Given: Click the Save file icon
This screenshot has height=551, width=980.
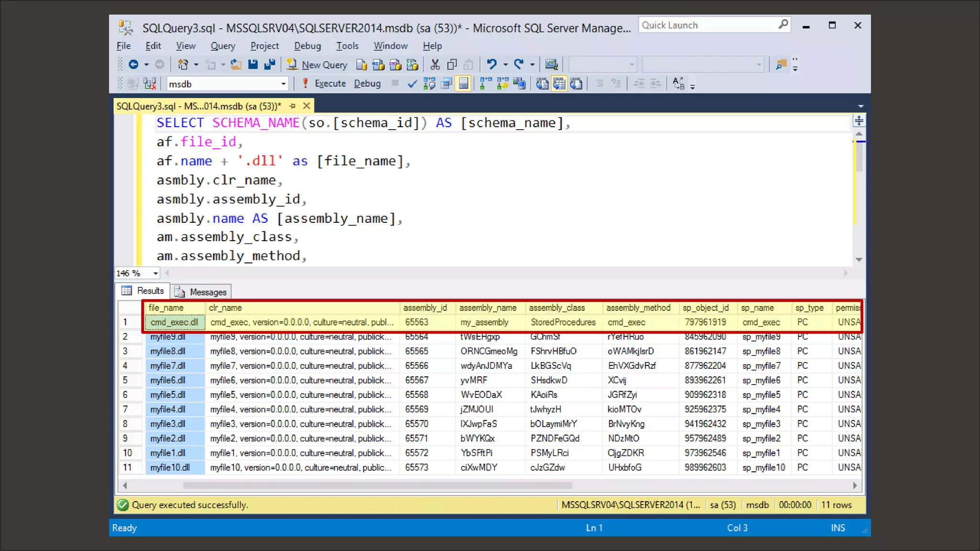Looking at the screenshot, I should [x=253, y=65].
